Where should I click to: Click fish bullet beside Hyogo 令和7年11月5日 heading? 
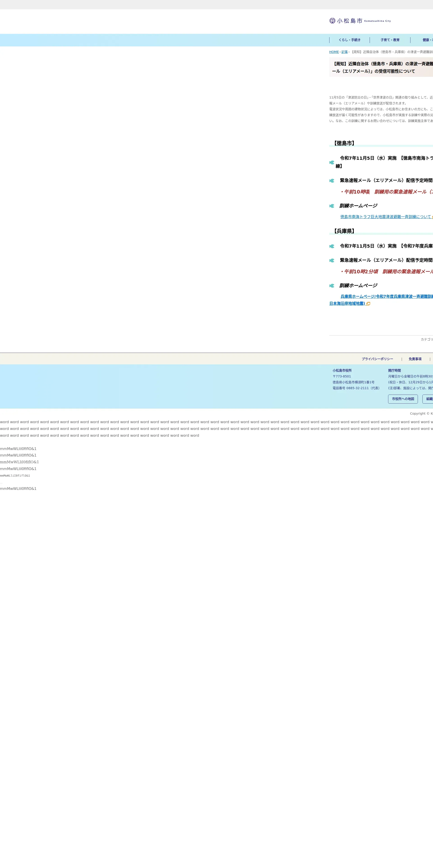332,246
